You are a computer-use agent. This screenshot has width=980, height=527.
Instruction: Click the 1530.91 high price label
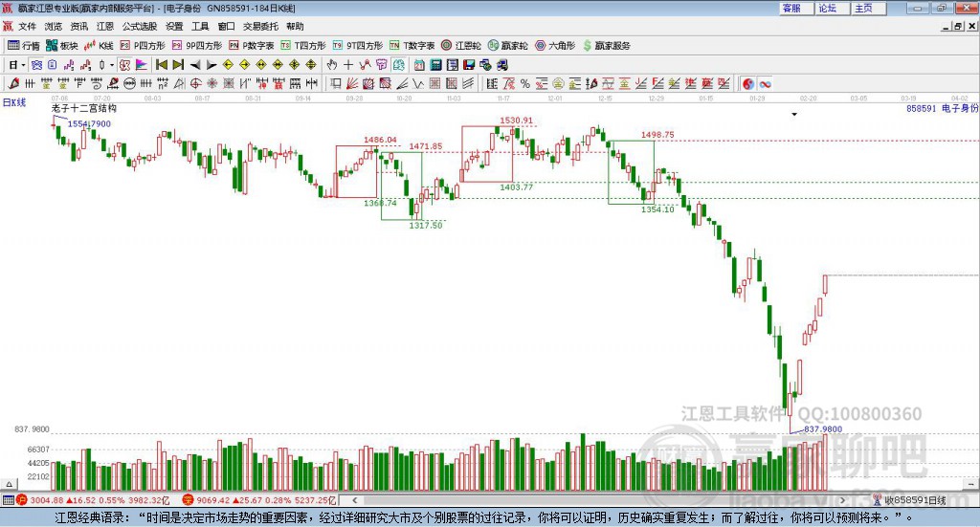click(x=516, y=120)
